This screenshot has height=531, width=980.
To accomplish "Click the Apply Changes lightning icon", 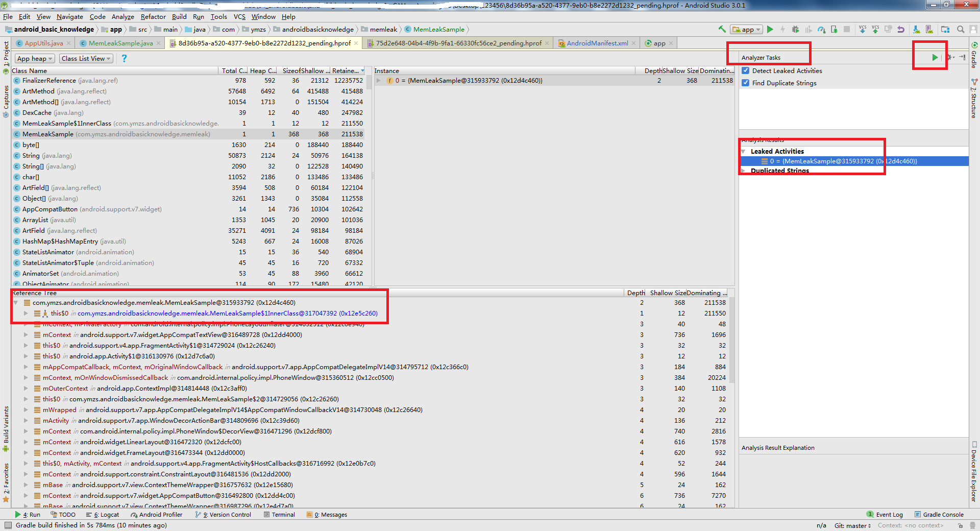I will point(782,29).
